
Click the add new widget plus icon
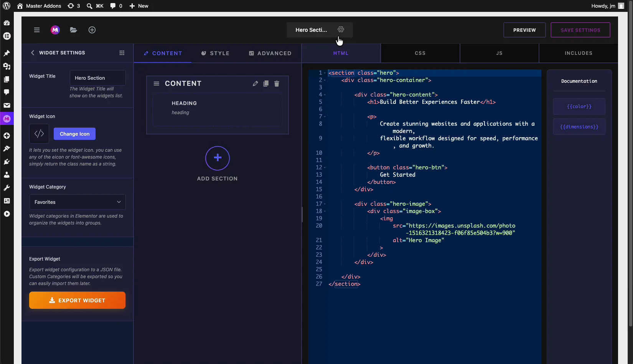[92, 30]
